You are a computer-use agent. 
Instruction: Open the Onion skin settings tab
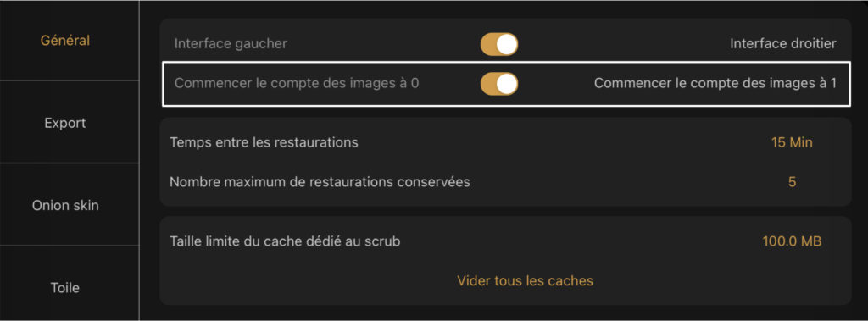tap(65, 205)
